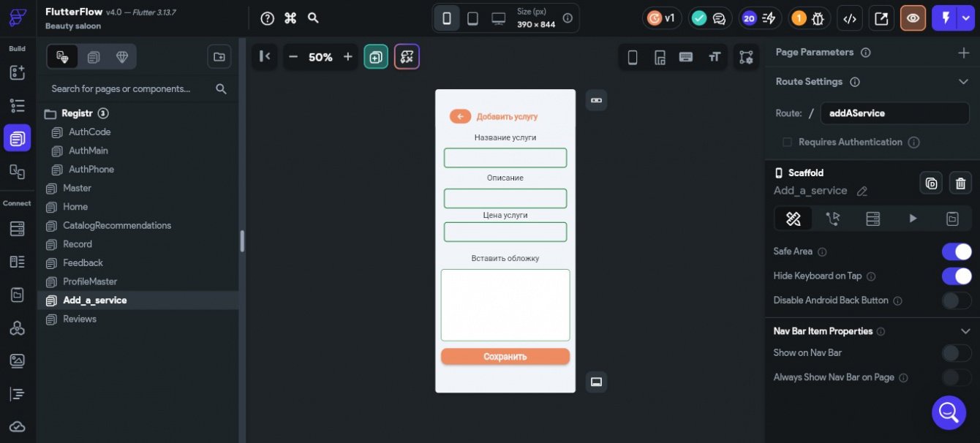Image resolution: width=980 pixels, height=443 pixels.
Task: Focus Search for pages or components field
Action: pyautogui.click(x=130, y=88)
